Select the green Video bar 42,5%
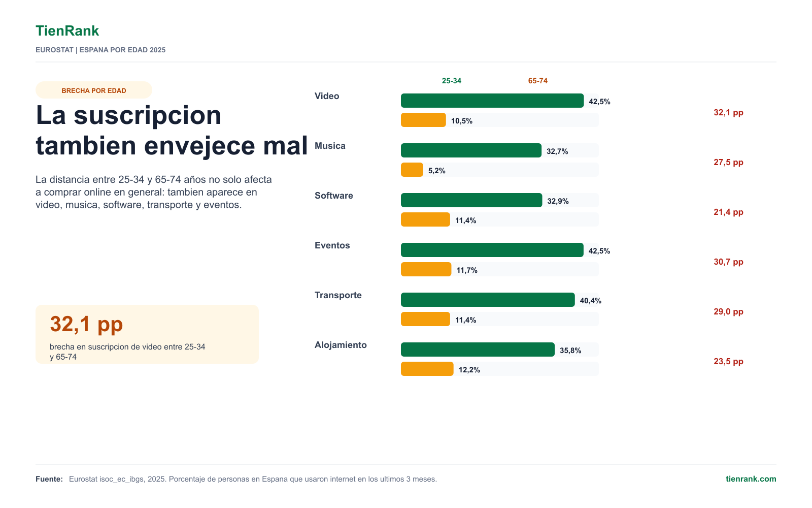This screenshot has height=508, width=812. point(492,101)
